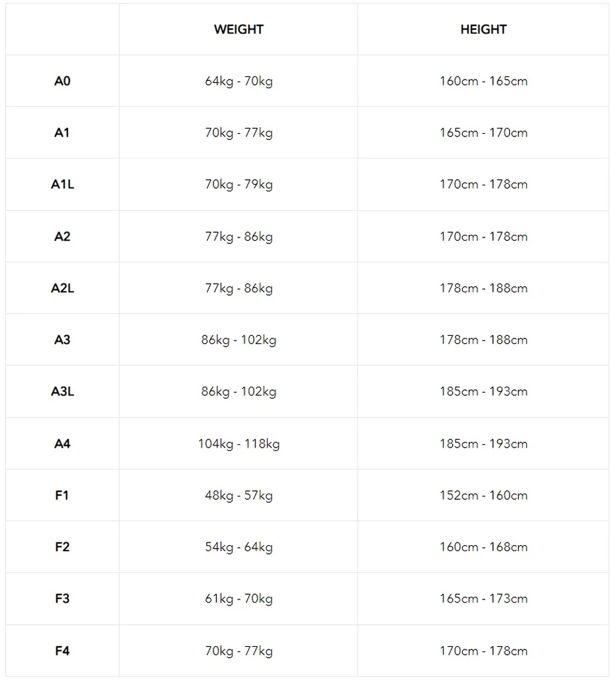Viewport: 616px width, 685px height.
Task: Click the F2 height cell 160cm - 168cm
Action: [x=484, y=547]
